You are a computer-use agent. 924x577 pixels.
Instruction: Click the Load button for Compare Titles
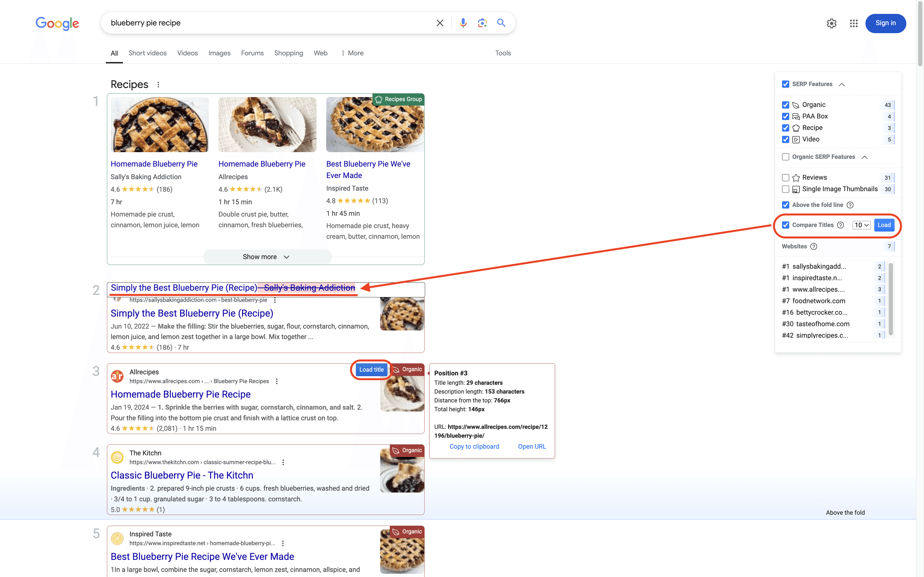point(884,225)
